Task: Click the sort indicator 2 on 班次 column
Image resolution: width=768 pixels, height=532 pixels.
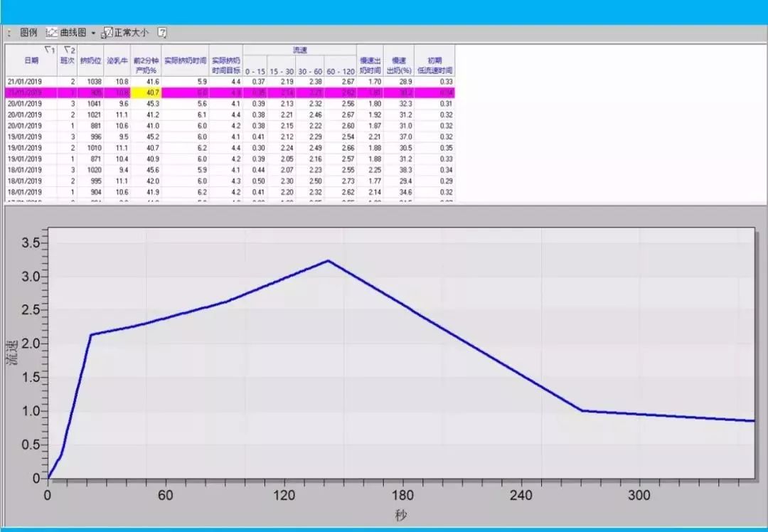Action: (68, 50)
